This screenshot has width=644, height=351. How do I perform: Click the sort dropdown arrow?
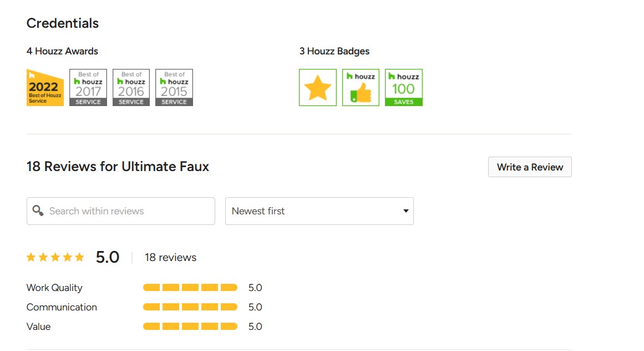(406, 211)
